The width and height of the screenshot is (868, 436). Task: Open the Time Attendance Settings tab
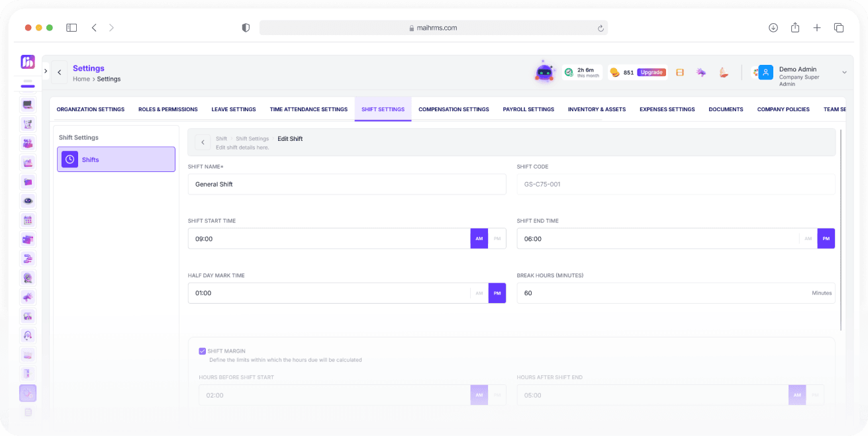pos(309,109)
